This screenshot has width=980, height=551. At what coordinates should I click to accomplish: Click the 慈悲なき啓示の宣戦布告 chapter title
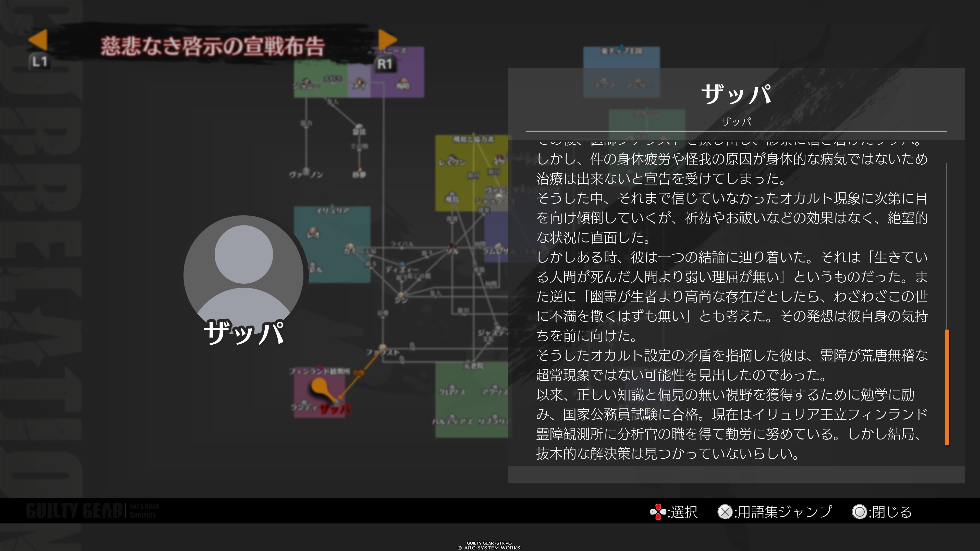pos(212,46)
